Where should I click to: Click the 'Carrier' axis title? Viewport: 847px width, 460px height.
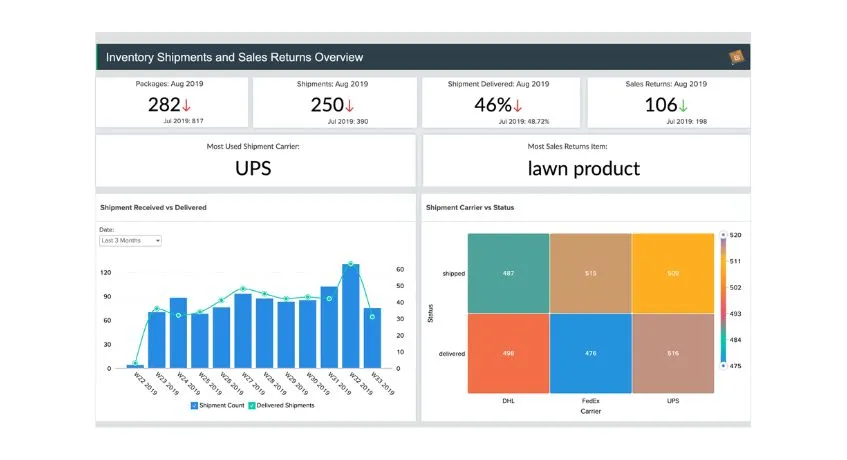(590, 411)
